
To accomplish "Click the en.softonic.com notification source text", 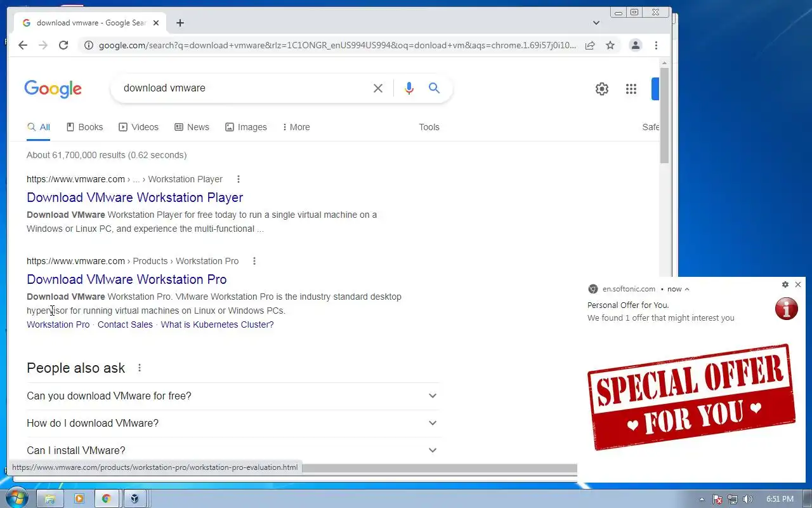I will click(x=629, y=289).
